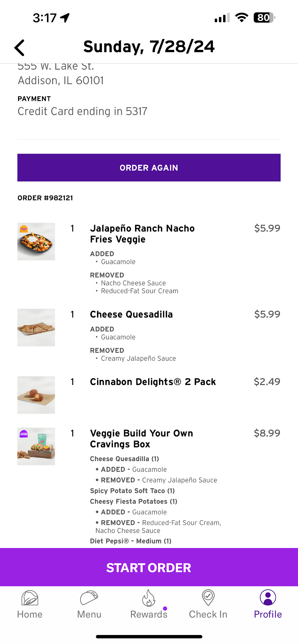This screenshot has width=298, height=644.
Task: Tap the Sunday, 7/28/24 header title
Action: click(x=149, y=47)
